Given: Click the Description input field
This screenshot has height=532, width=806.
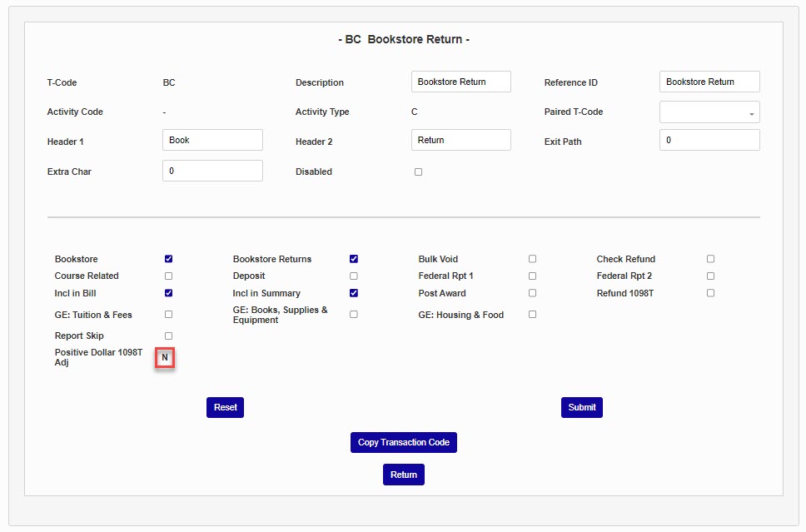Looking at the screenshot, I should pos(460,82).
